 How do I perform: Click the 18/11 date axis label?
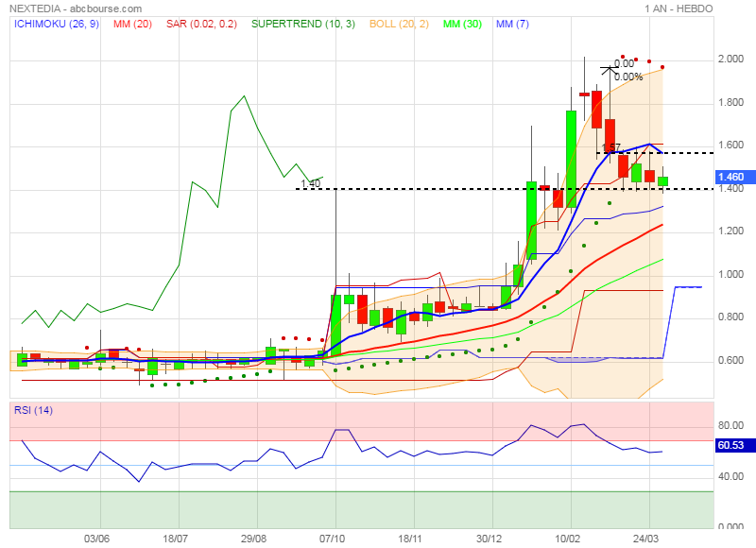[x=410, y=539]
